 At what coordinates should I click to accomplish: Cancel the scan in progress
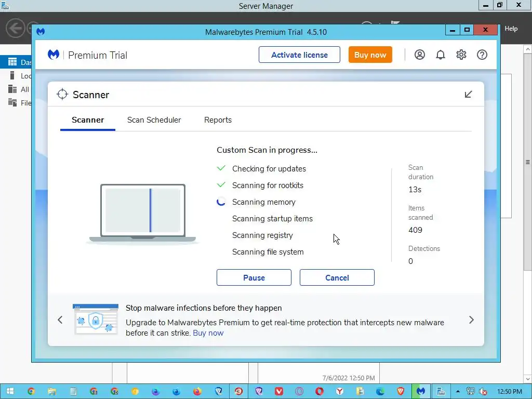(x=337, y=277)
